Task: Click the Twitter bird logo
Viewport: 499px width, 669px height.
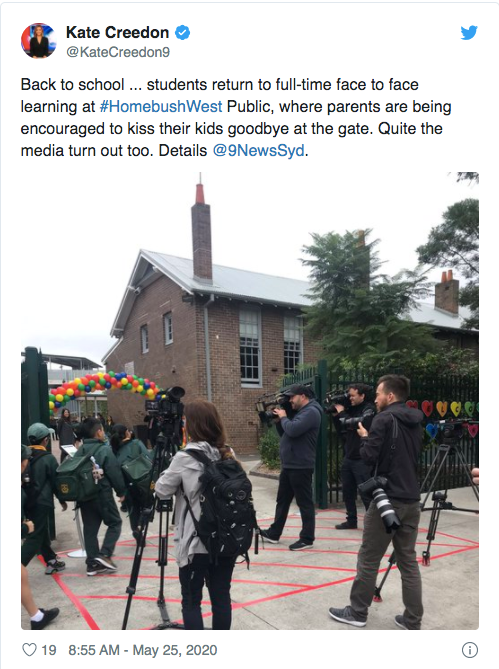Action: pyautogui.click(x=469, y=33)
